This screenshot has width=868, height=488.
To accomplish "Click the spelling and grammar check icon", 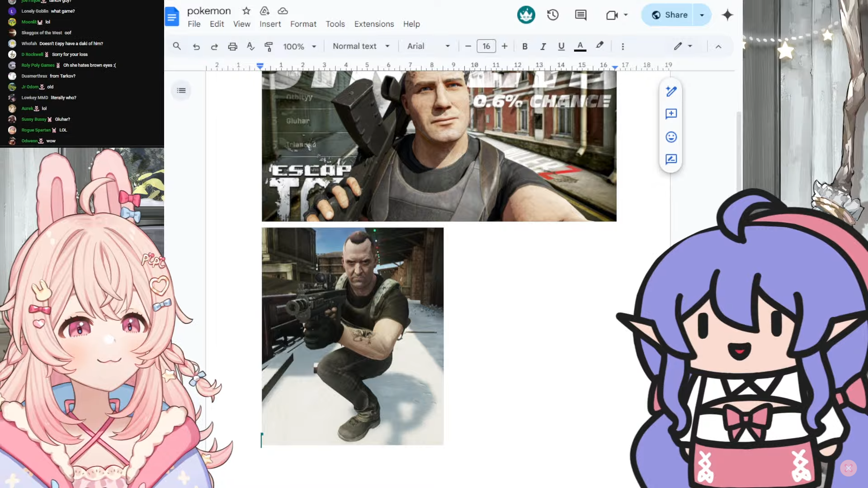I will (250, 46).
